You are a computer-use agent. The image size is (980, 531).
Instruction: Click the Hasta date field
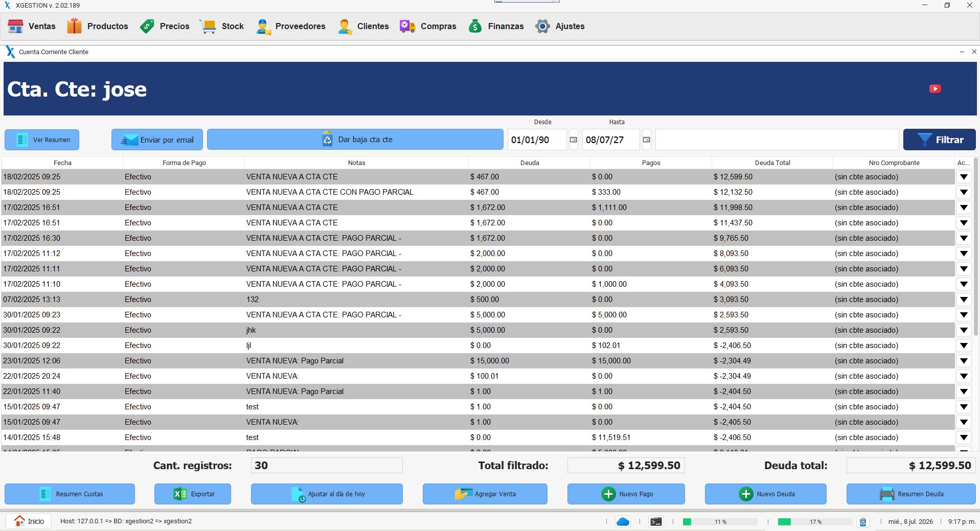pyautogui.click(x=611, y=140)
